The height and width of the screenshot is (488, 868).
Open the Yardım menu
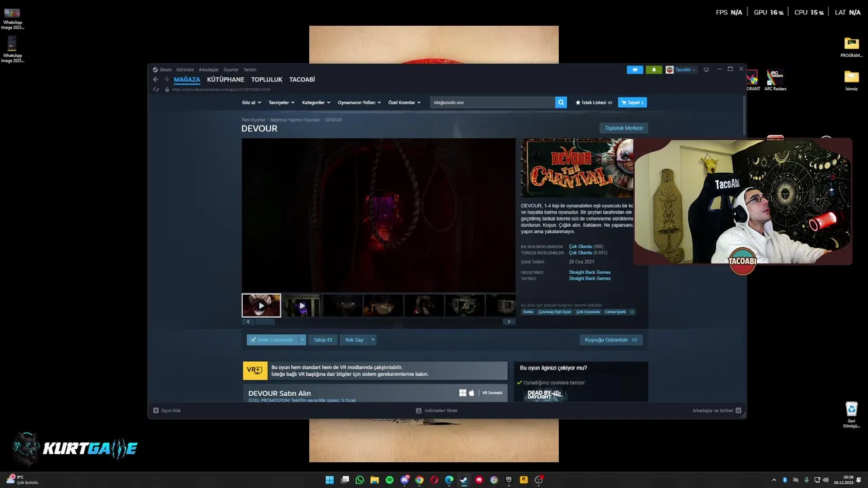250,69
